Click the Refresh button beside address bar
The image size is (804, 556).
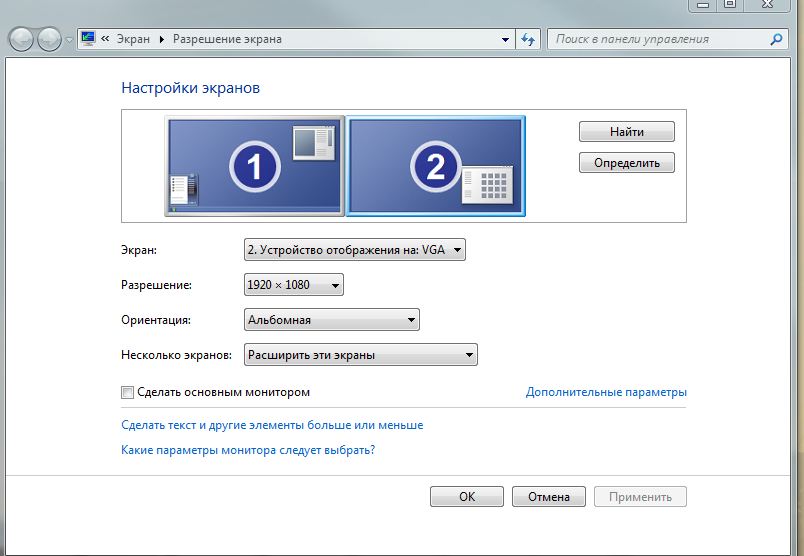pos(529,40)
